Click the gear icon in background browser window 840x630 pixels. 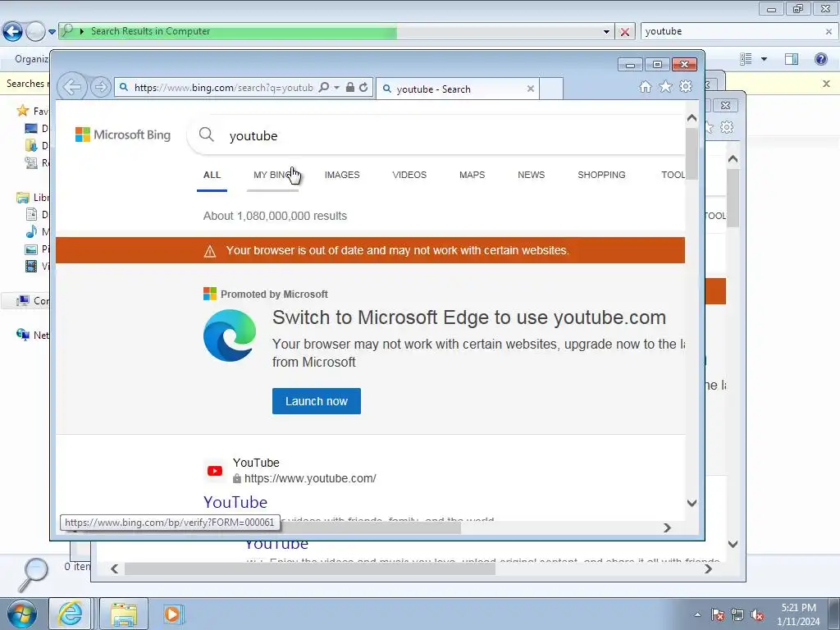point(727,127)
